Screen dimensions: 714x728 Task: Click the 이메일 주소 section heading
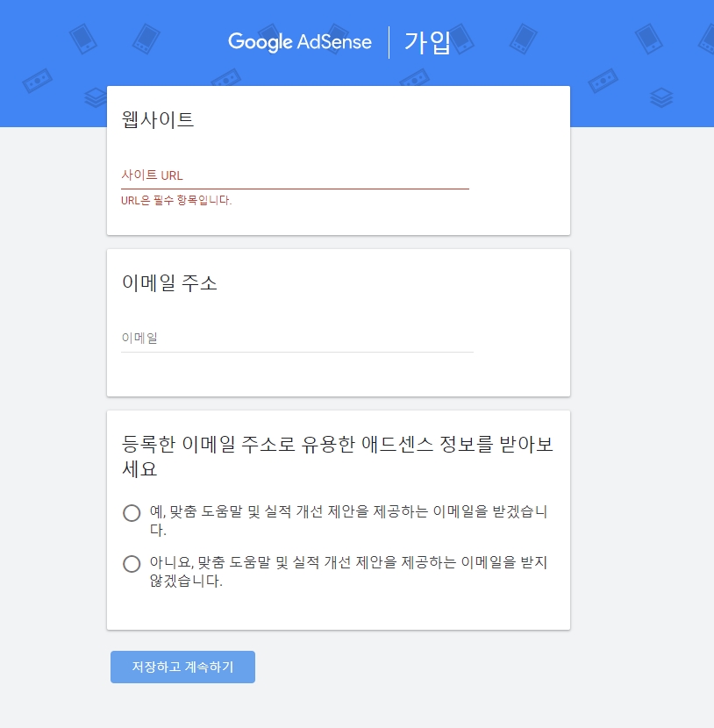point(169,282)
